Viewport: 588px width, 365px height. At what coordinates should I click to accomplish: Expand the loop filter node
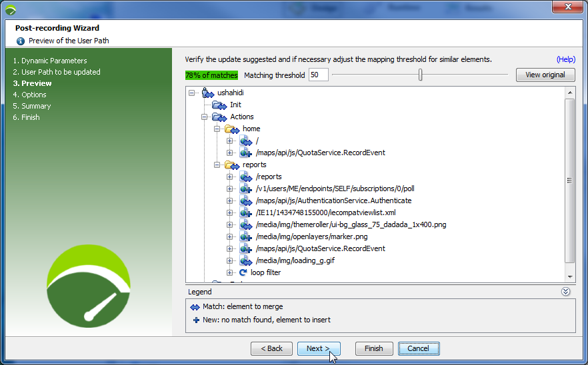[x=230, y=272]
